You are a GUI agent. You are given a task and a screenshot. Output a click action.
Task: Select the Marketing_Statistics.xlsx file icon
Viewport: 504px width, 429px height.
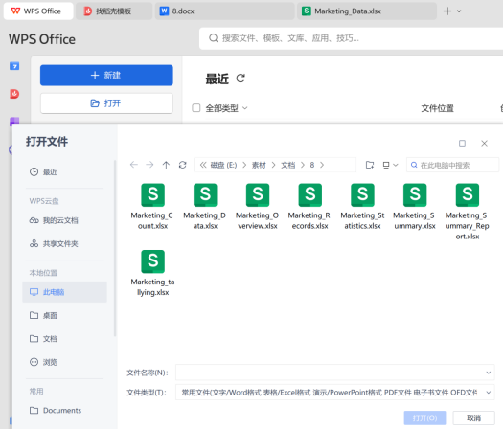(362, 194)
